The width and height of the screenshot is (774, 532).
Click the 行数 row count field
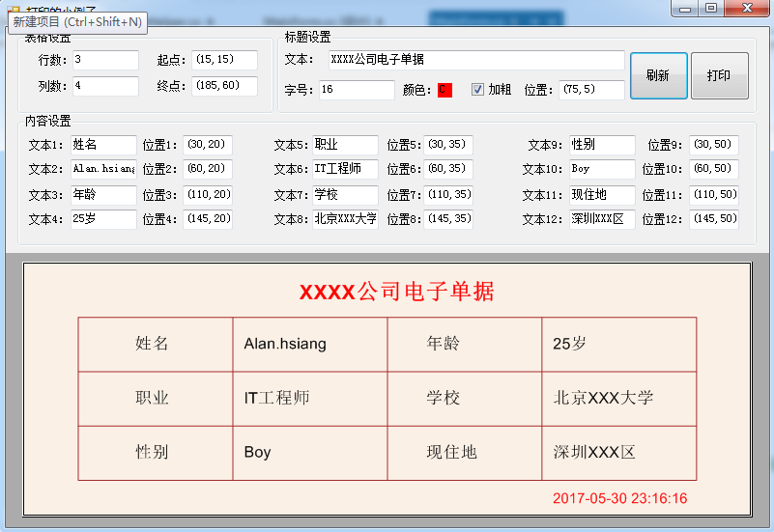click(105, 60)
